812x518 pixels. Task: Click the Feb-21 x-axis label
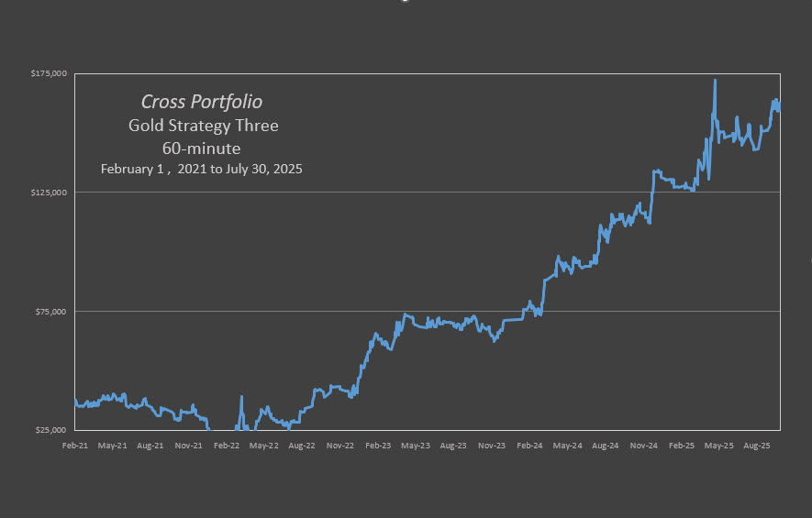tap(74, 446)
